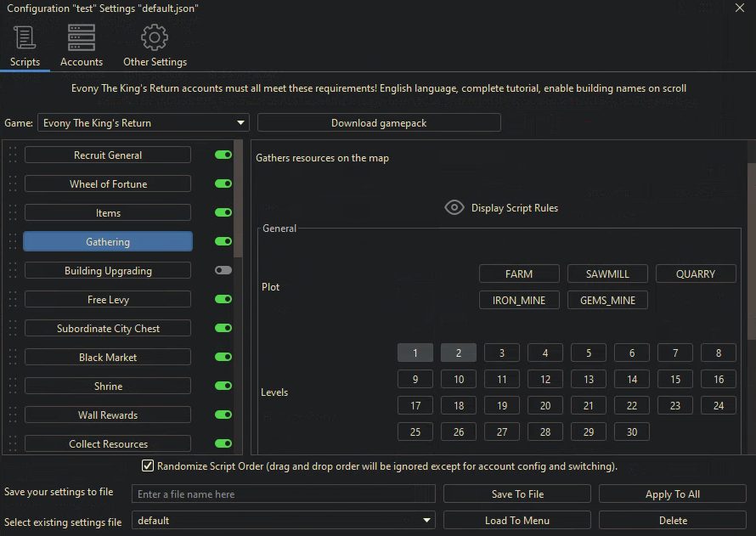Viewport: 756px width, 536px height.
Task: Open Other Settings gear icon
Action: pyautogui.click(x=155, y=38)
